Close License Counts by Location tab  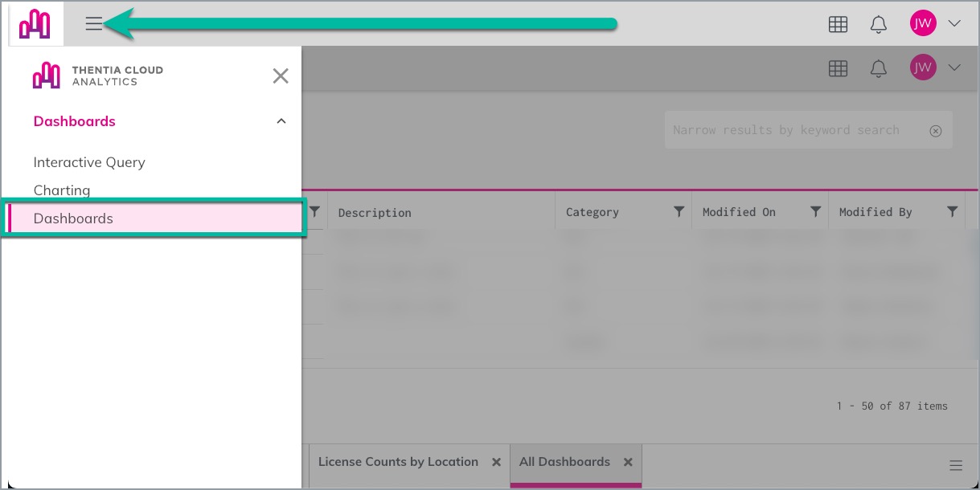coord(496,463)
